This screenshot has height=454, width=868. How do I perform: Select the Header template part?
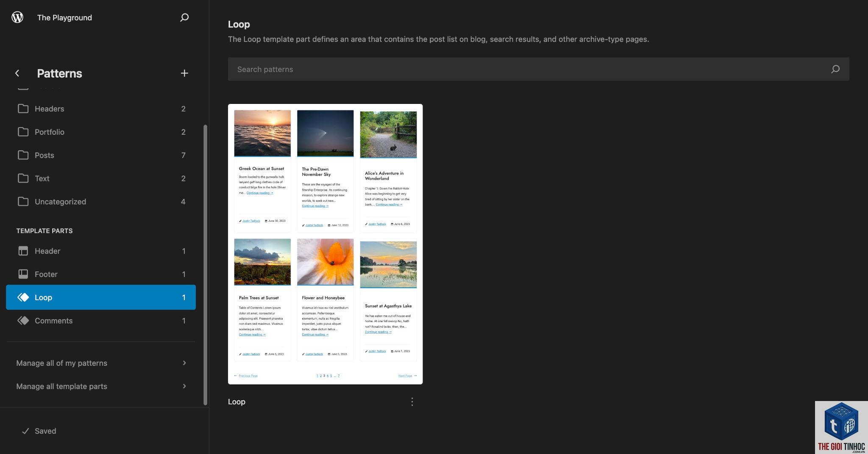point(101,251)
